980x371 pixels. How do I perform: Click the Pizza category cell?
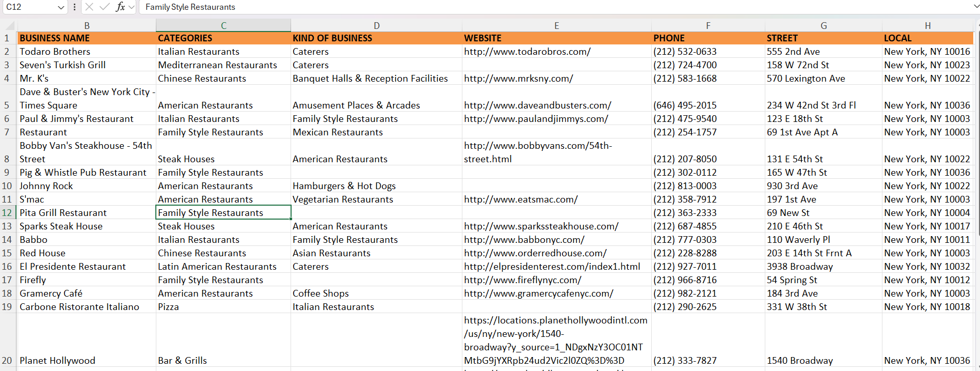click(223, 306)
